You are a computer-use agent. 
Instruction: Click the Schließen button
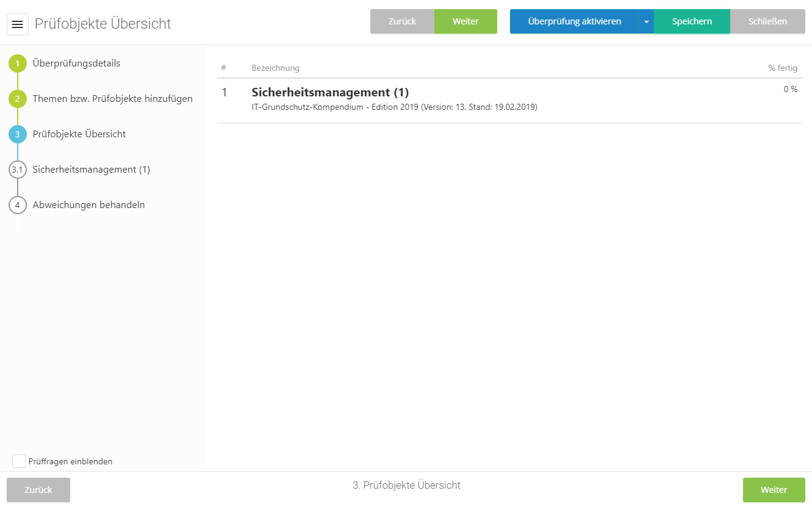point(767,21)
